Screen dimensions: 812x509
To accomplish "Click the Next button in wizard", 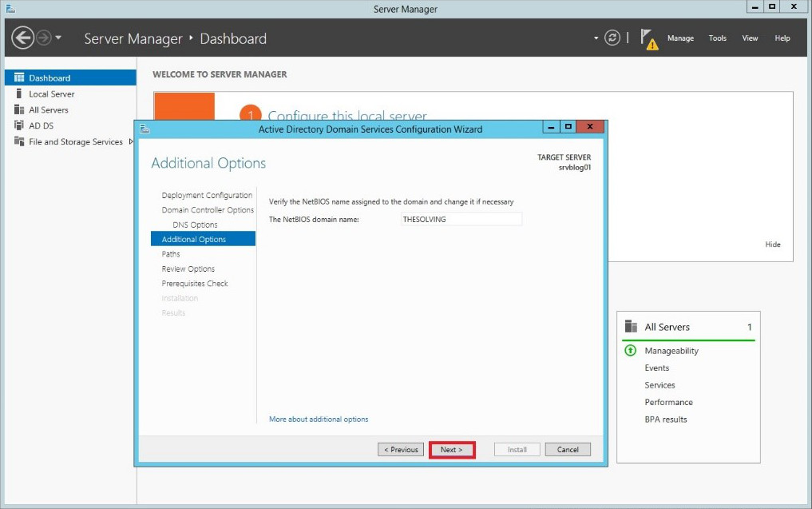I will (452, 449).
